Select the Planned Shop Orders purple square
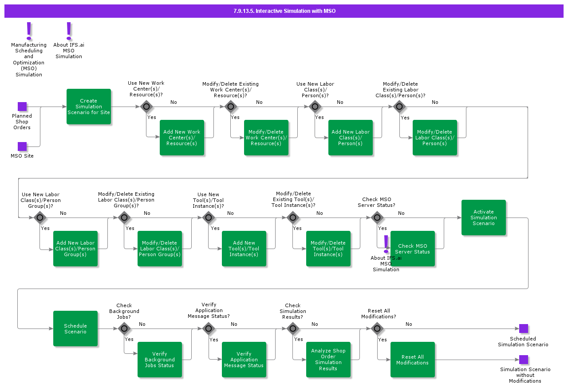 coord(22,107)
